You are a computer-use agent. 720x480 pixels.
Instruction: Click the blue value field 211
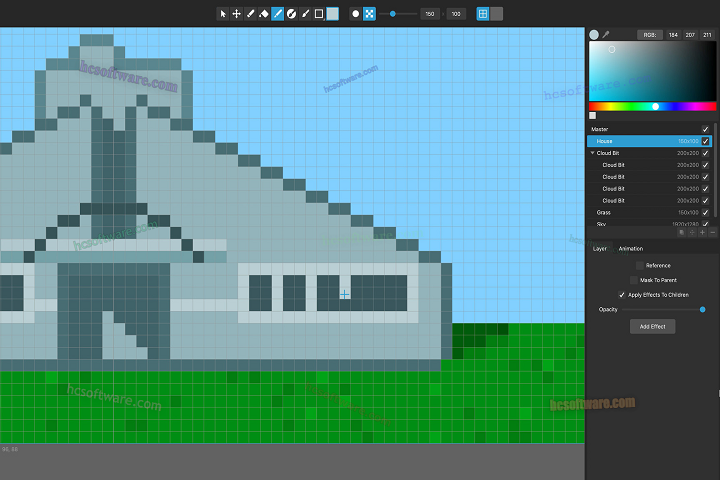click(707, 35)
